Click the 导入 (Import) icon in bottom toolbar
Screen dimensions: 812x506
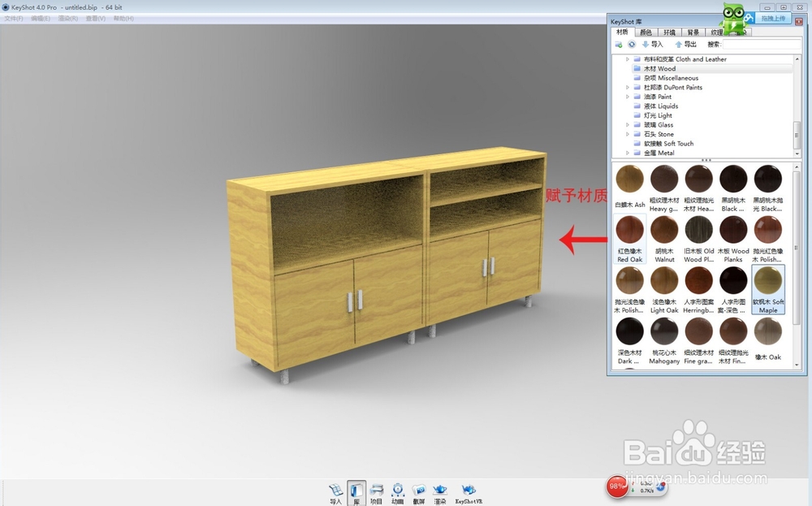(x=335, y=494)
